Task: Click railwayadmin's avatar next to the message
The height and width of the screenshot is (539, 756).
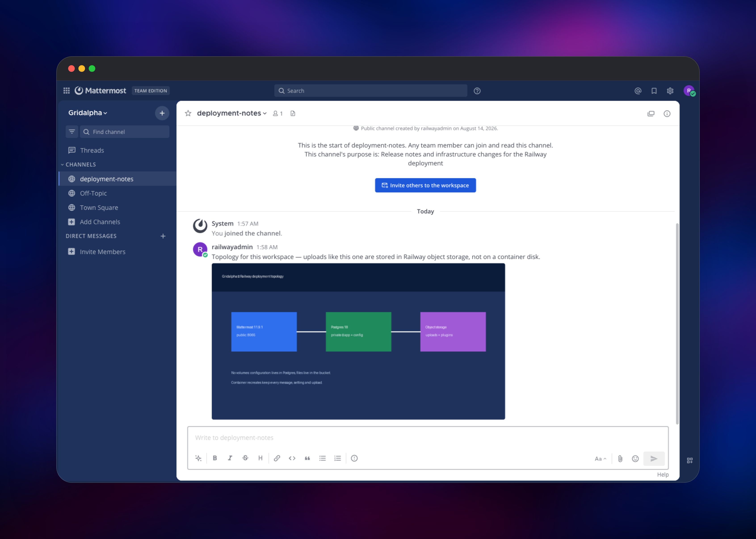Action: point(200,250)
